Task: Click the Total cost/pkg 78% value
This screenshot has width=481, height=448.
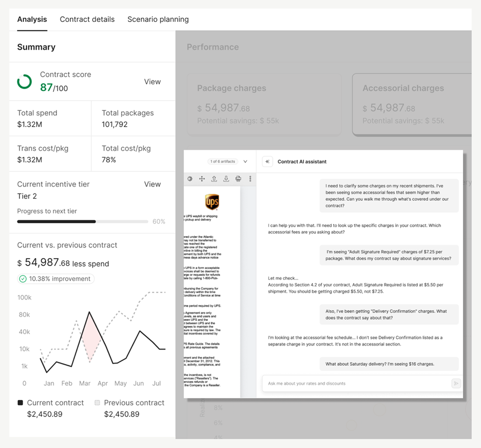Action: 109,160
